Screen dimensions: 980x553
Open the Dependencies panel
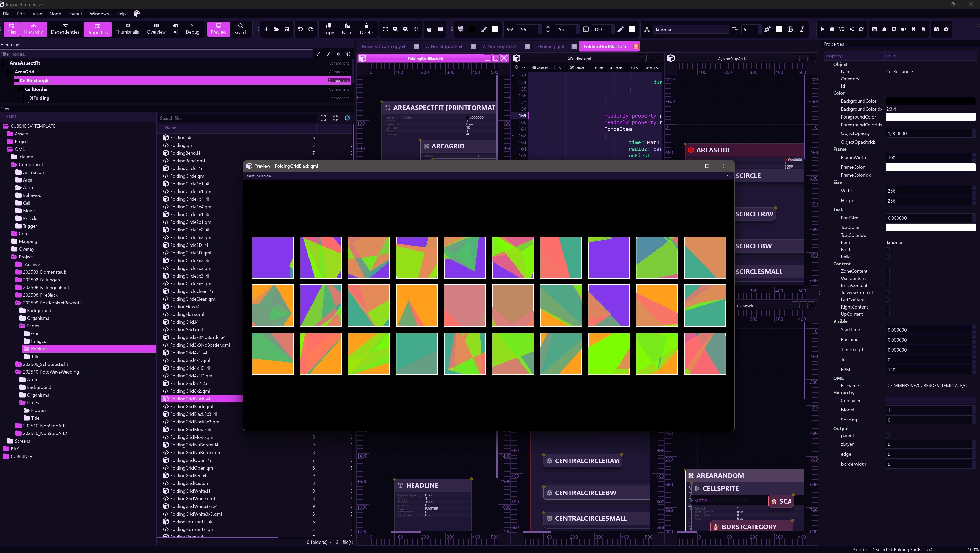tap(65, 28)
